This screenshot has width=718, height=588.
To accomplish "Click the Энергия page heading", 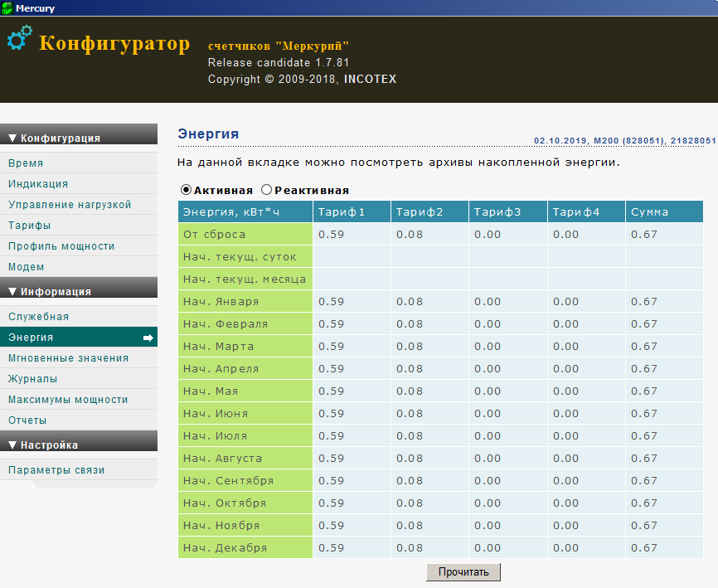I will pyautogui.click(x=208, y=134).
